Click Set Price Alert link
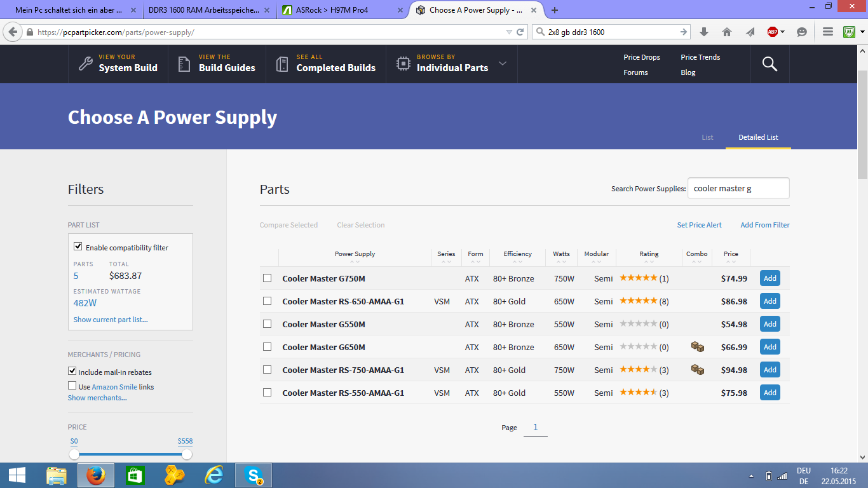Viewport: 868px width, 488px height. (x=699, y=225)
